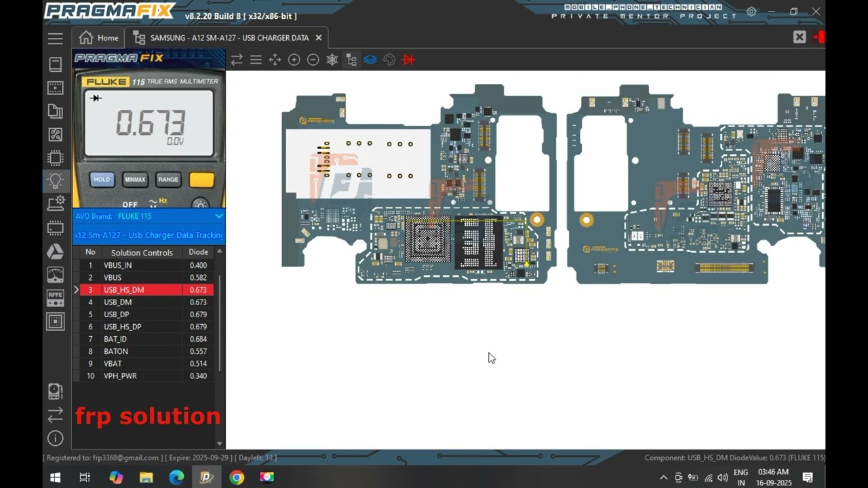Show hidden tray icons chevron
The width and height of the screenshot is (868, 488).
pos(663,477)
